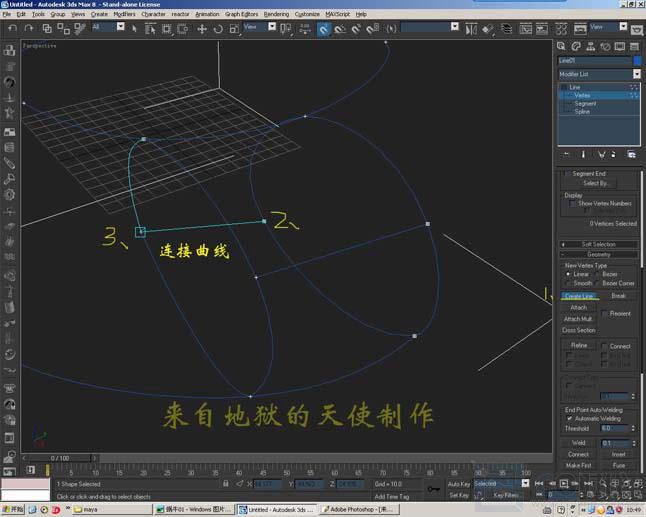The width and height of the screenshot is (646, 517).
Task: Click the Quick Render teapot icon
Action: 637,29
